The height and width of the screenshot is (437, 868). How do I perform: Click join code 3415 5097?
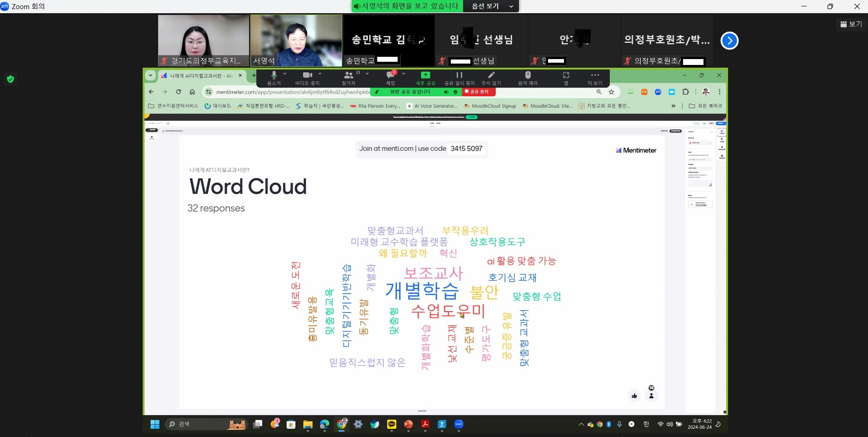tap(467, 149)
